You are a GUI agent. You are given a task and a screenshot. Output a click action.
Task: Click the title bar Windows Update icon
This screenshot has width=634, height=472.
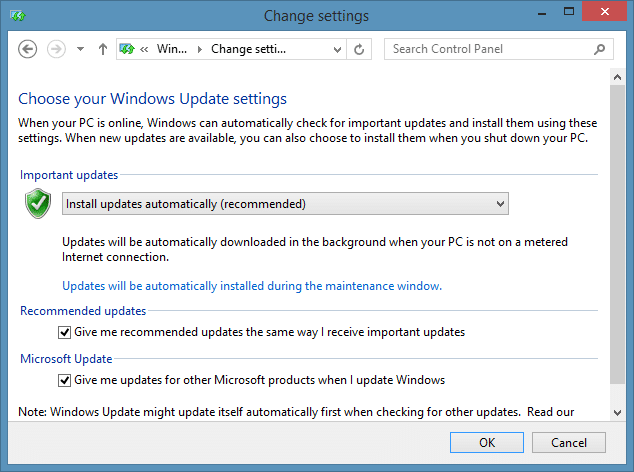[18, 16]
